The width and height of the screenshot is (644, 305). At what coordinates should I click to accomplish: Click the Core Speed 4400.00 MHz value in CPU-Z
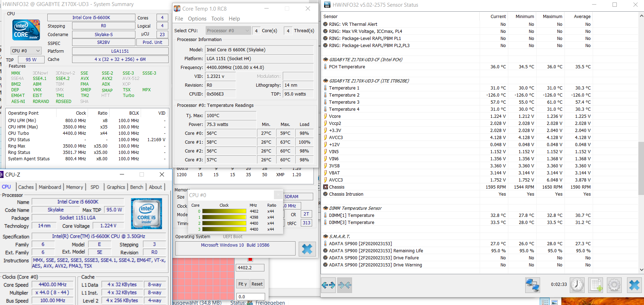(x=53, y=284)
